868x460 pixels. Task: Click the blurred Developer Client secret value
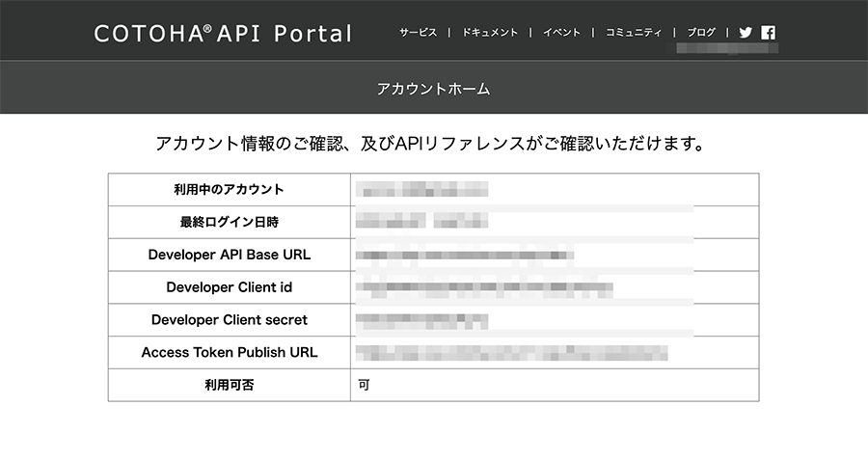point(421,321)
